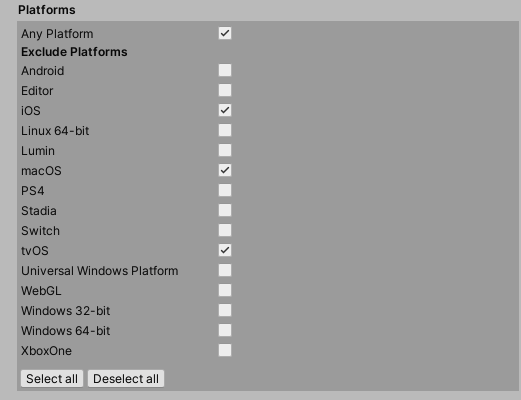Click the Select all button
Viewport: 521px width, 400px height.
52,379
